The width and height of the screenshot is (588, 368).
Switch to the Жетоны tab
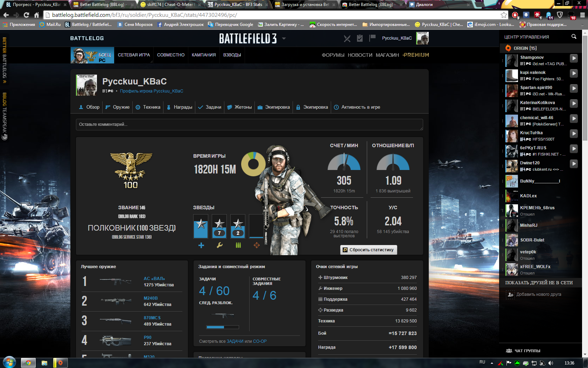click(239, 107)
